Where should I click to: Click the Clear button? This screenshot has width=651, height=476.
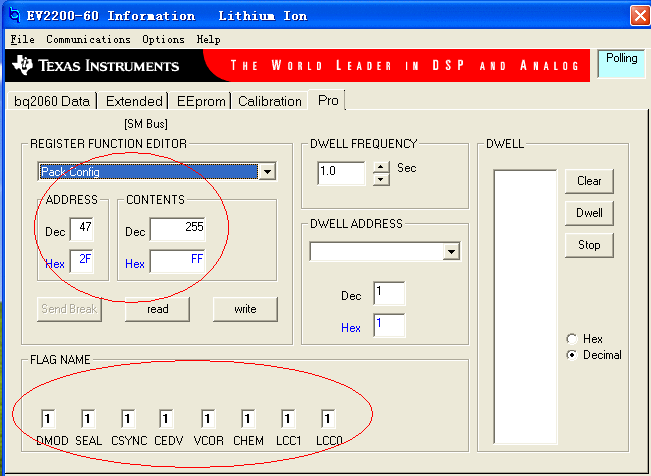pos(589,181)
